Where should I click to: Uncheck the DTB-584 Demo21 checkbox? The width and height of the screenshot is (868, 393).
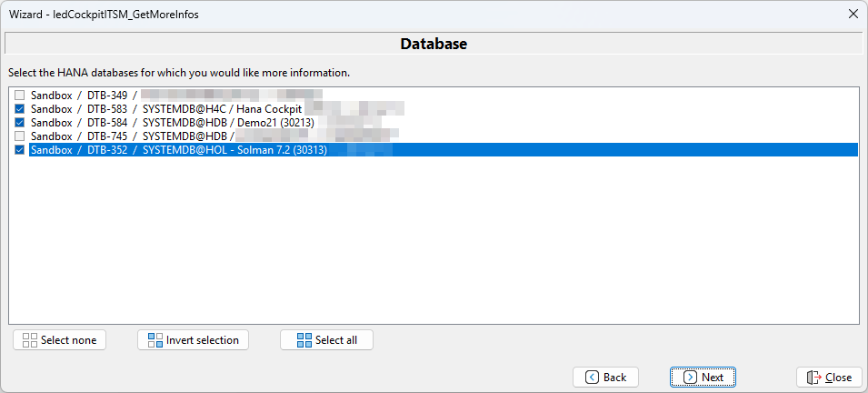20,123
